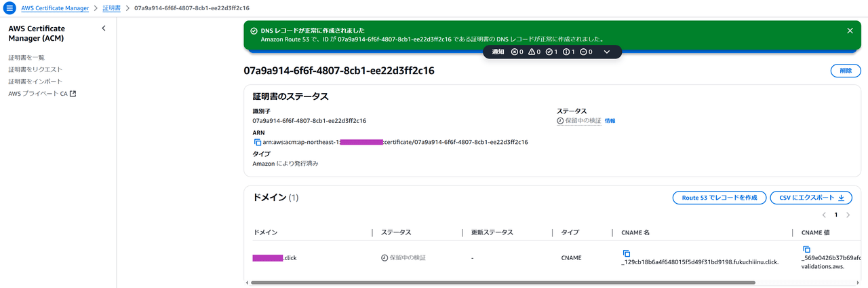Screen dimensions: 868x288
Task: Click the ステータス column header
Action: coord(396,232)
